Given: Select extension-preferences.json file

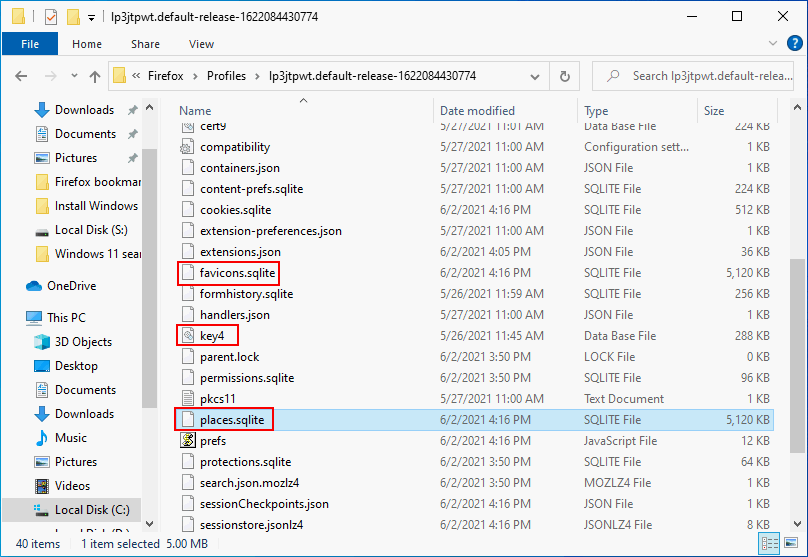Looking at the screenshot, I should (271, 231).
